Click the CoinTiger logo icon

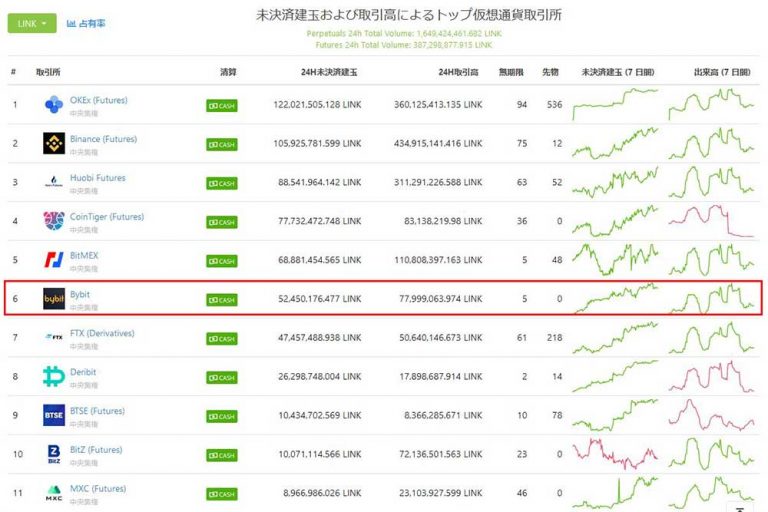[x=54, y=221]
